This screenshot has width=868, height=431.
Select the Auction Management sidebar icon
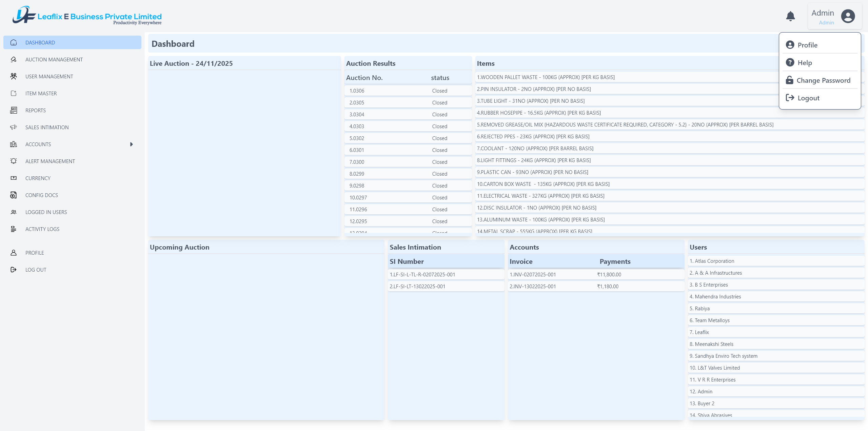14,59
